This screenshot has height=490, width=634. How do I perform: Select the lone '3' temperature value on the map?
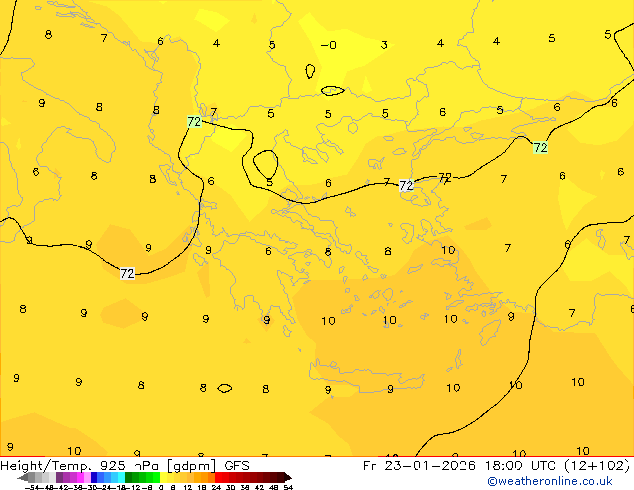(x=384, y=44)
